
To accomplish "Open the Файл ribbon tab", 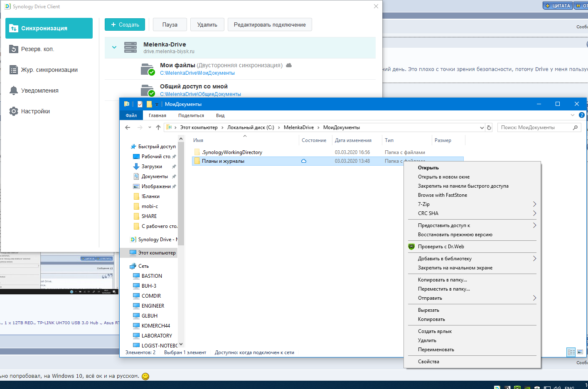I will (x=131, y=115).
